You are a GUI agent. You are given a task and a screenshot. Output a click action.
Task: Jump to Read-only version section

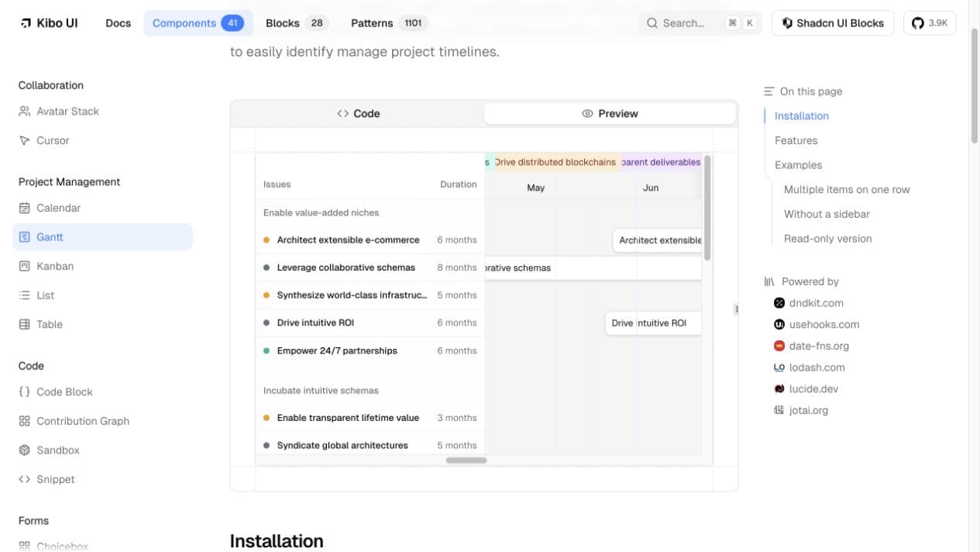point(828,239)
